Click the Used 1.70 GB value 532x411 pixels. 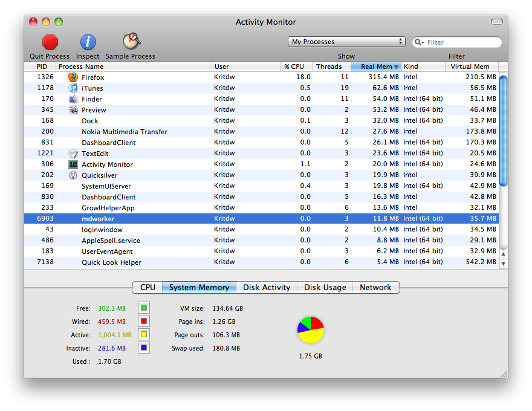(109, 361)
